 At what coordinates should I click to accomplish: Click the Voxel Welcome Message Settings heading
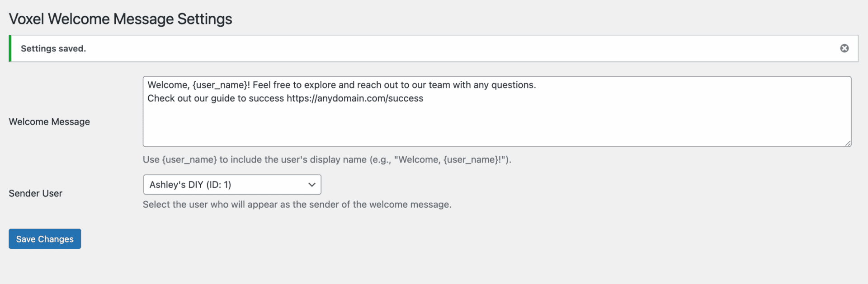(120, 19)
